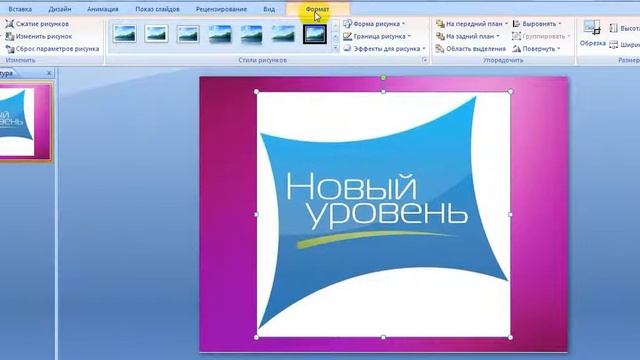The image size is (640, 360).
Task: Open the Группировать dropdown
Action: (541, 36)
